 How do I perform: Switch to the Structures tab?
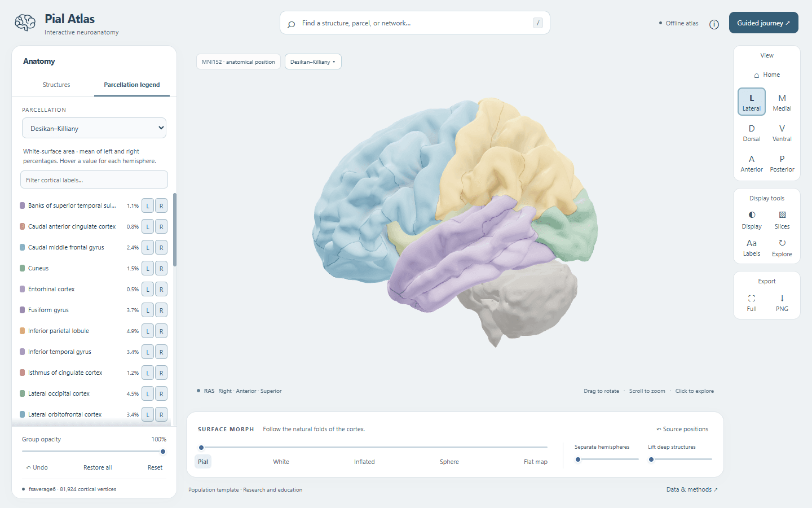coord(56,85)
